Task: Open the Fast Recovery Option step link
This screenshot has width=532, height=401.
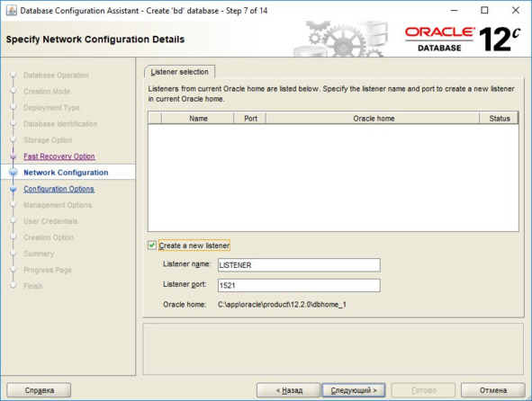Action: tap(59, 156)
